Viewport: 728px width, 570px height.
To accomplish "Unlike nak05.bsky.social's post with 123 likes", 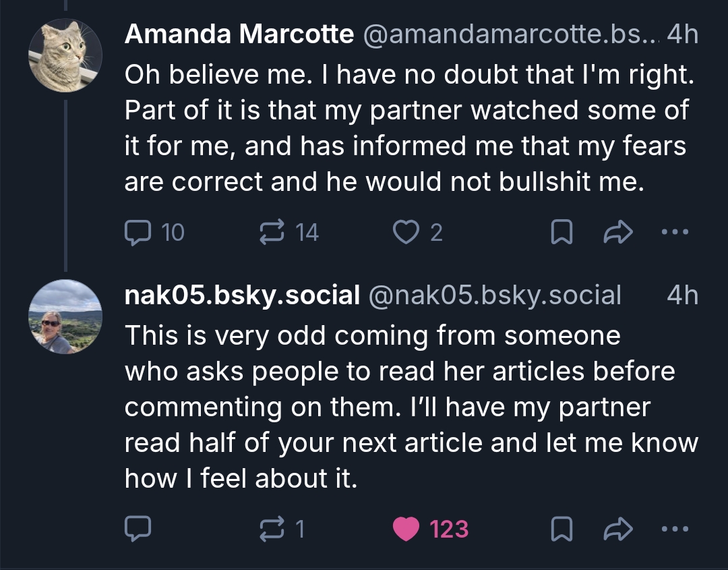I will point(406,530).
